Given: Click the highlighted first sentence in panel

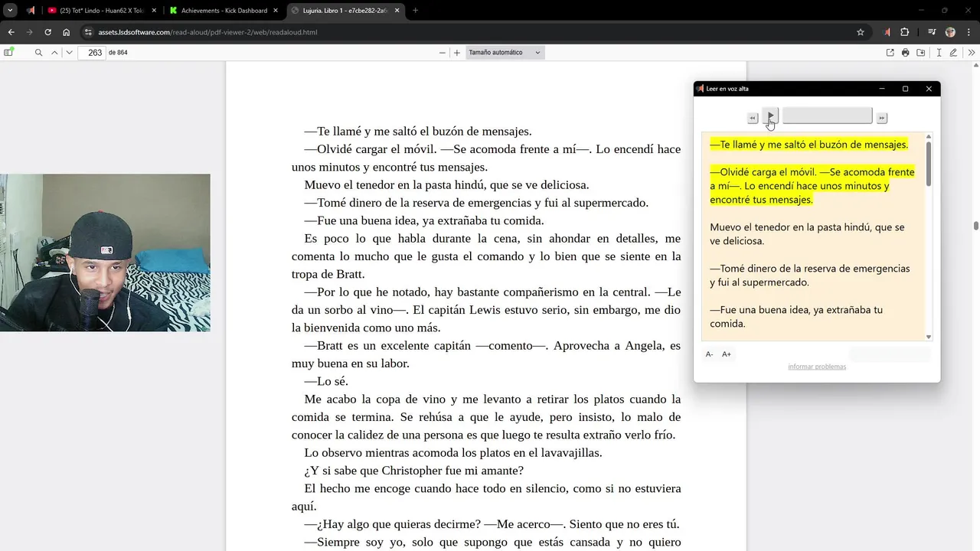Looking at the screenshot, I should [808, 145].
